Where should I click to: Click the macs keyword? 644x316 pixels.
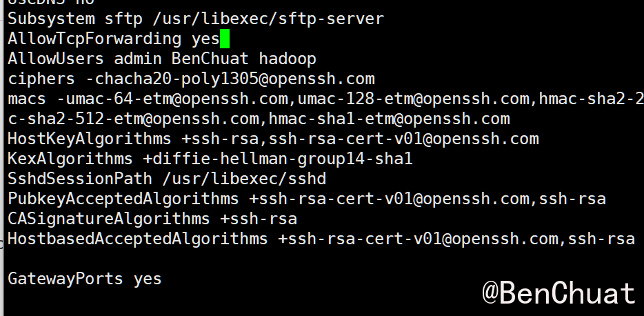click(27, 99)
